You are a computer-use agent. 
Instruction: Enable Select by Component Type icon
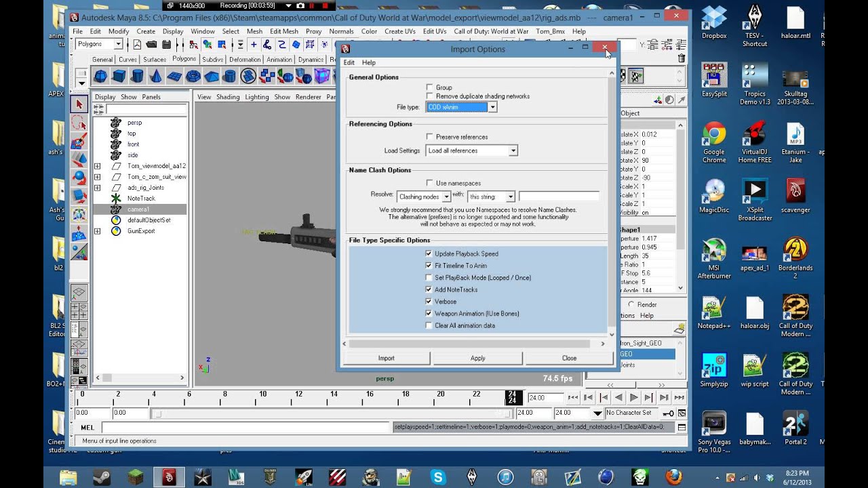coord(221,45)
